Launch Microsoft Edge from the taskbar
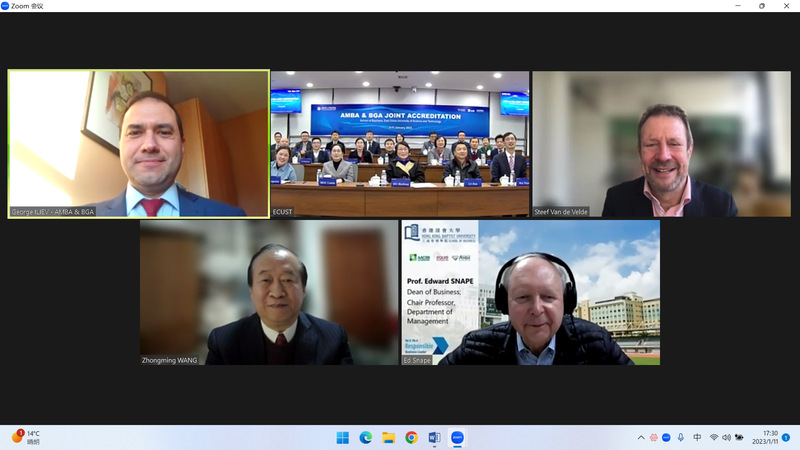The height and width of the screenshot is (450, 800). pyautogui.click(x=365, y=438)
